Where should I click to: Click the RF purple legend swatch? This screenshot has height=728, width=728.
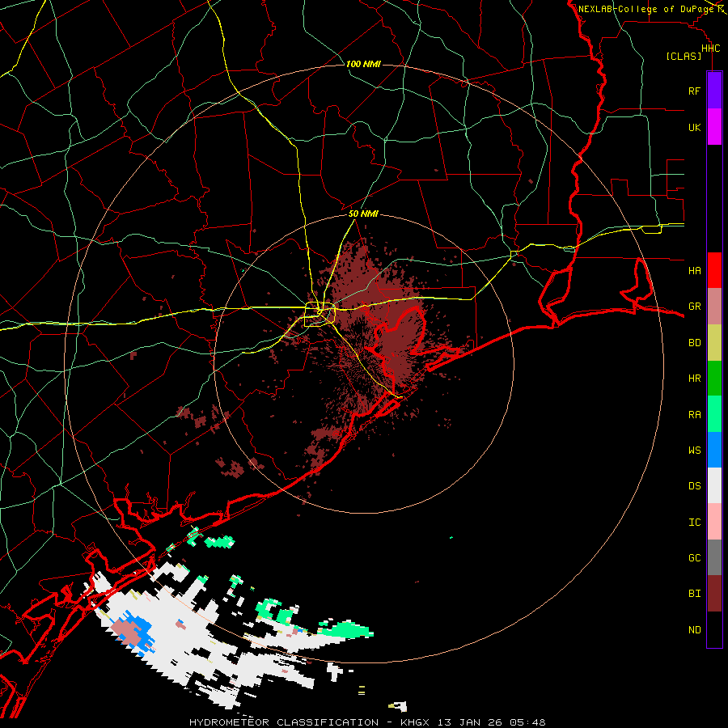[x=714, y=91]
